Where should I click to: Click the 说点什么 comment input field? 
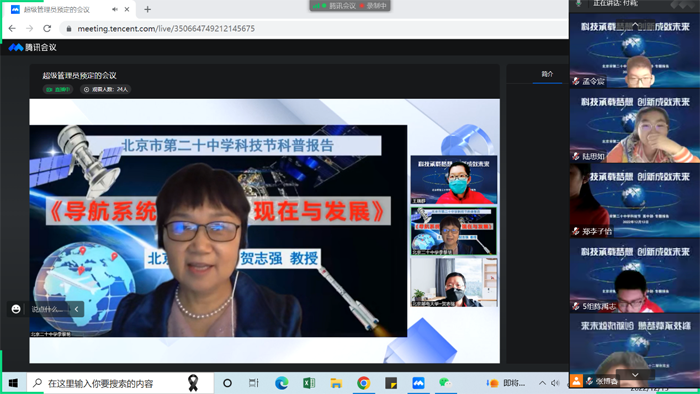tap(47, 309)
